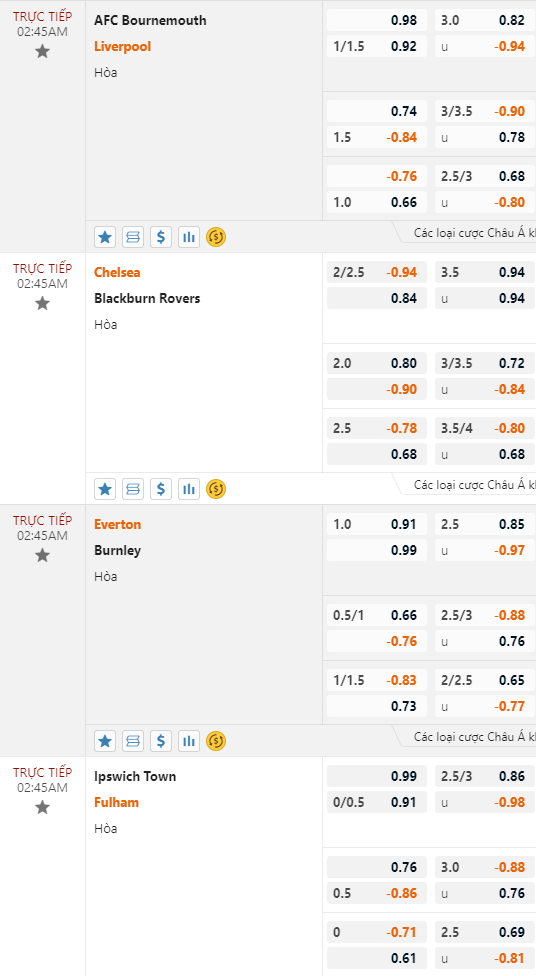The width and height of the screenshot is (536, 976).
Task: Click gold coin icon under Everton match
Action: pyautogui.click(x=216, y=741)
